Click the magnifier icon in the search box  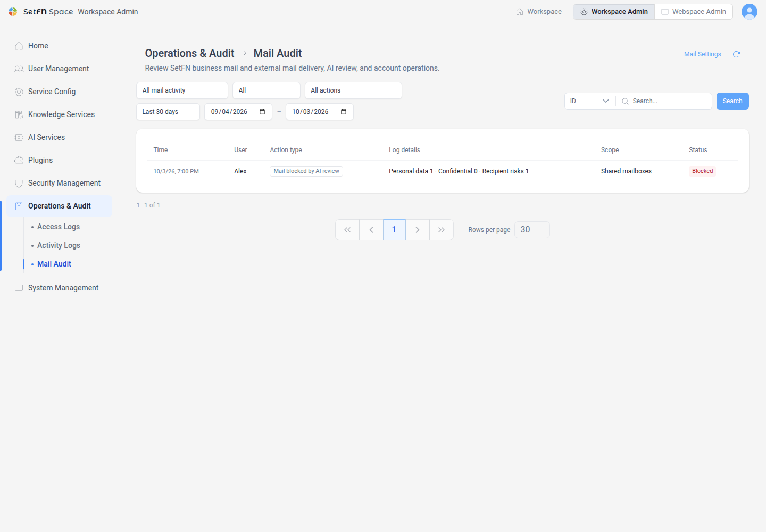tap(625, 101)
